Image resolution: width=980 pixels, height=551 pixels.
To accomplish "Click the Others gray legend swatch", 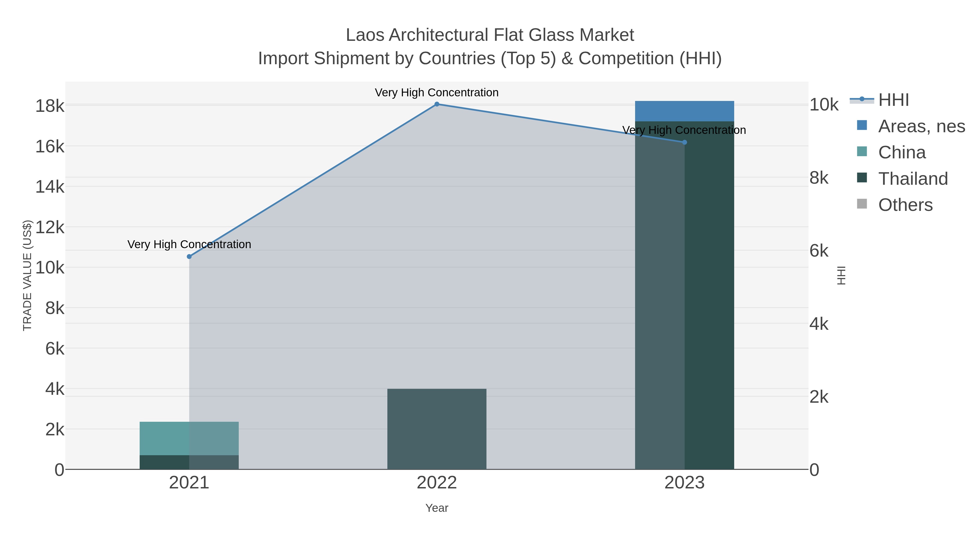I will 862,204.
